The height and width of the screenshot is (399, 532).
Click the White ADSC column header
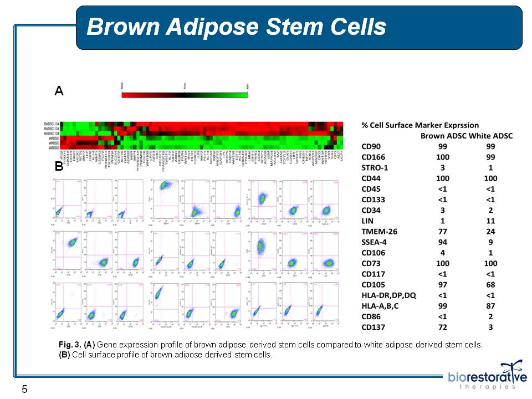pos(489,136)
